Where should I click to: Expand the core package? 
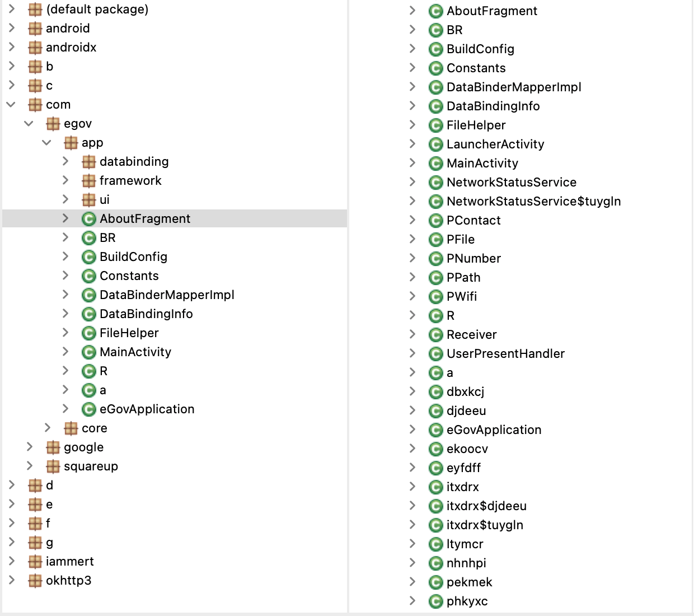coord(48,428)
